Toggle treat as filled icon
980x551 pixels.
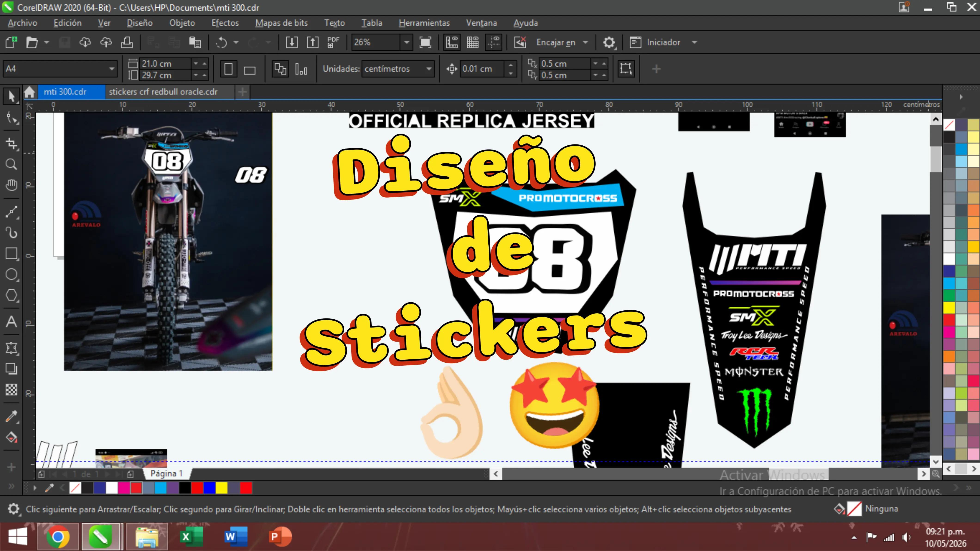[626, 69]
